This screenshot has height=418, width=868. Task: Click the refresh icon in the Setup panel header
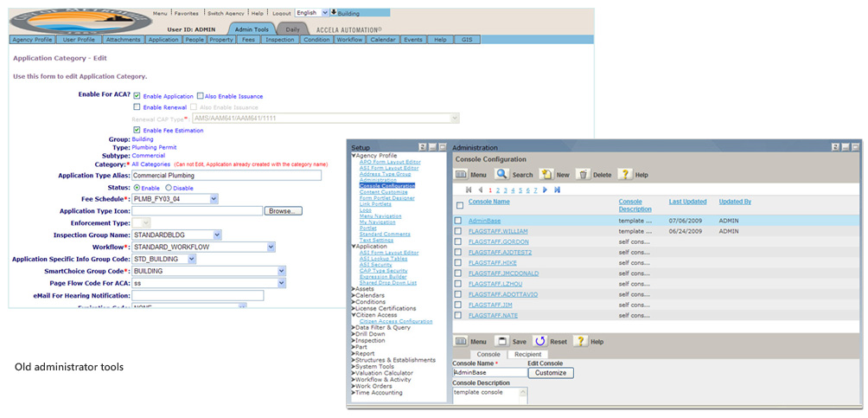424,147
